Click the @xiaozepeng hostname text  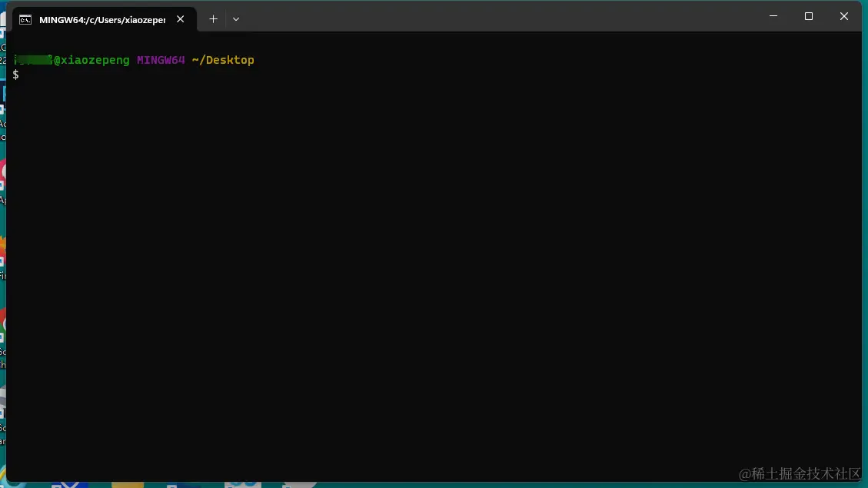point(92,60)
